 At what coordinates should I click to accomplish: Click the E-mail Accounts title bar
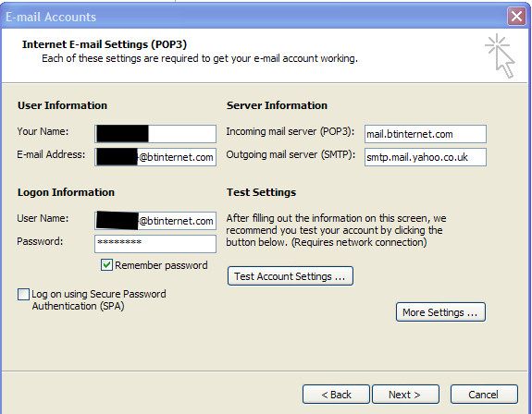pyautogui.click(x=254, y=17)
